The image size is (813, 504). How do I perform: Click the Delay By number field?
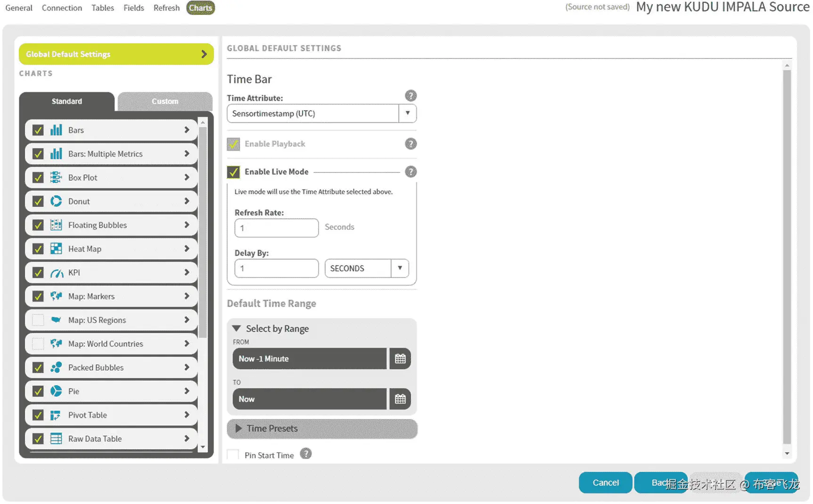[x=277, y=268]
